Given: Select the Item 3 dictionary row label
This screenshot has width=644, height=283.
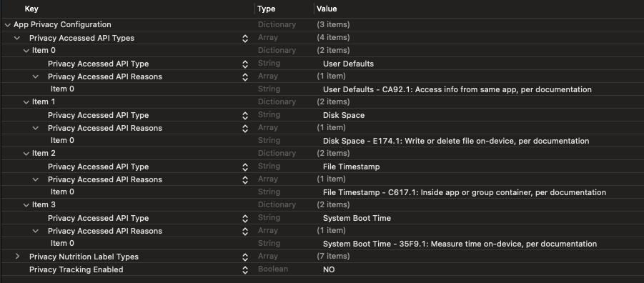Looking at the screenshot, I should pyautogui.click(x=44, y=204).
